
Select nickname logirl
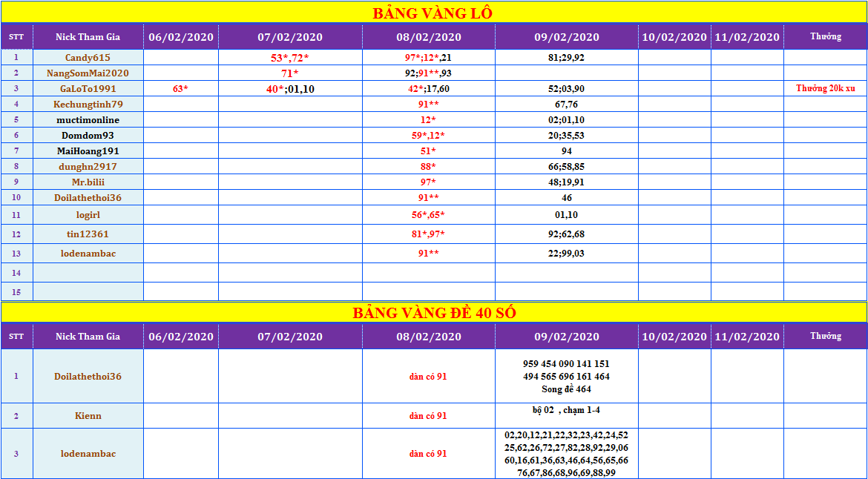coord(88,214)
